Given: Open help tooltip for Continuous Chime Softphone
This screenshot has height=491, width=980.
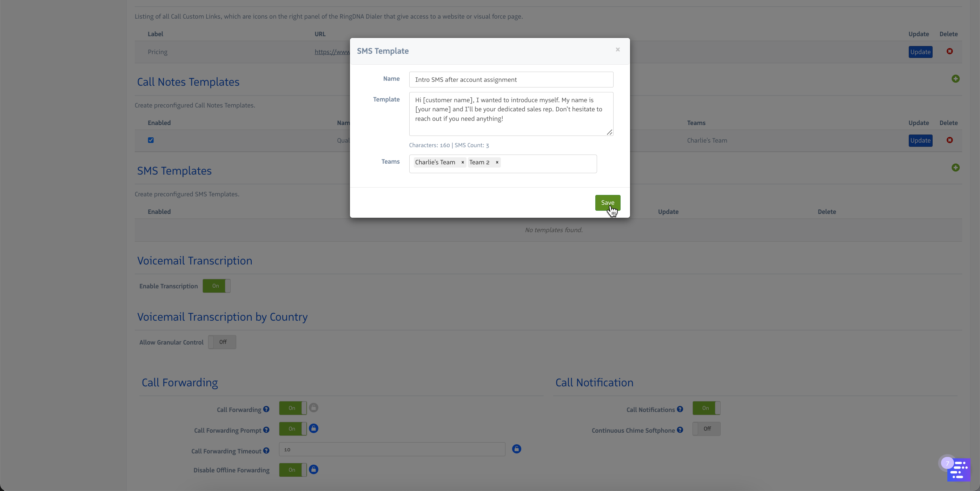Looking at the screenshot, I should pos(680,430).
